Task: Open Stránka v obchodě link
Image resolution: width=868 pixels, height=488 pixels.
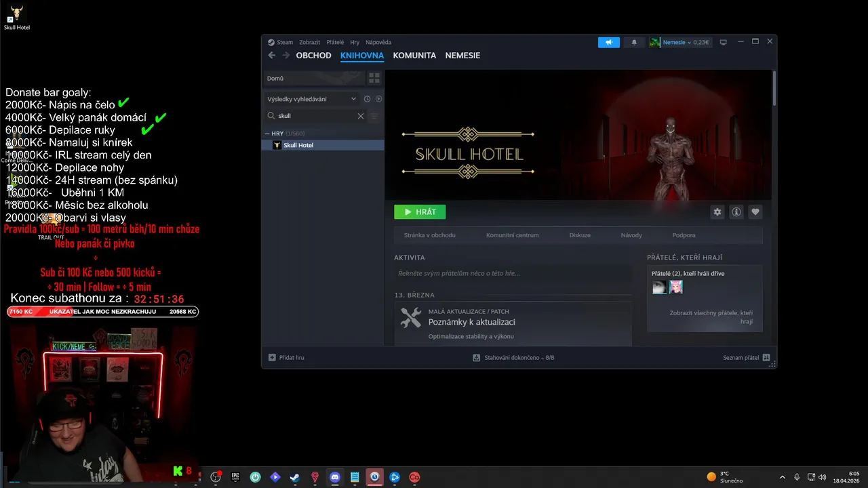Action: click(x=429, y=235)
